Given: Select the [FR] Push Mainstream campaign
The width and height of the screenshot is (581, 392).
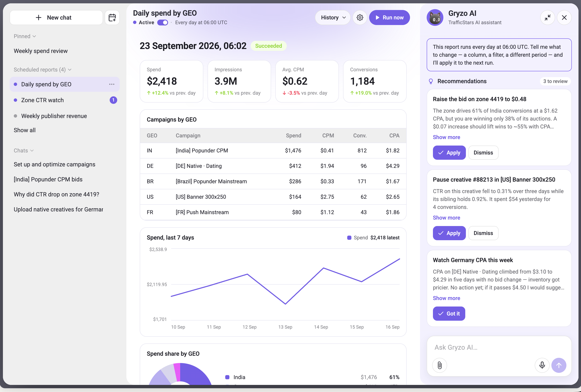Looking at the screenshot, I should tap(202, 212).
